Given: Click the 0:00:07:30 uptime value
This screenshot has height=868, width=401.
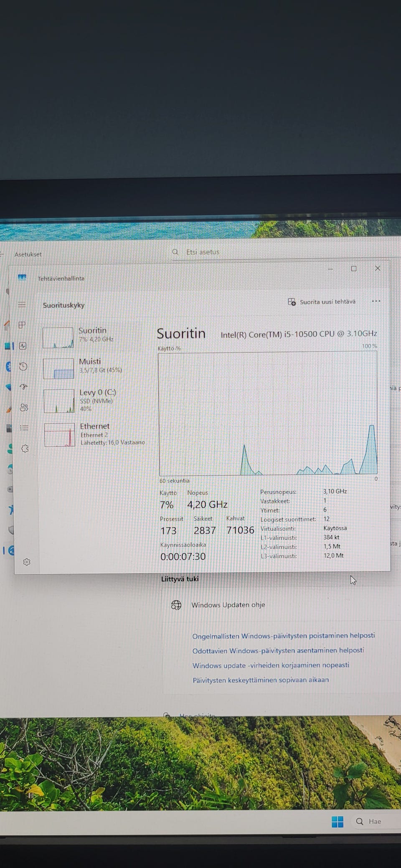Looking at the screenshot, I should pos(183,556).
